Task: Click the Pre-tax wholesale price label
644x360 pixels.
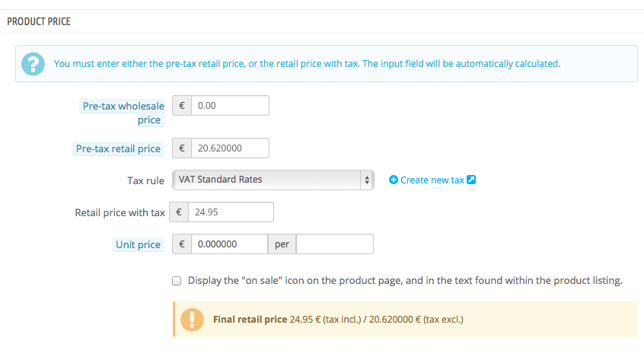Action: coord(122,113)
